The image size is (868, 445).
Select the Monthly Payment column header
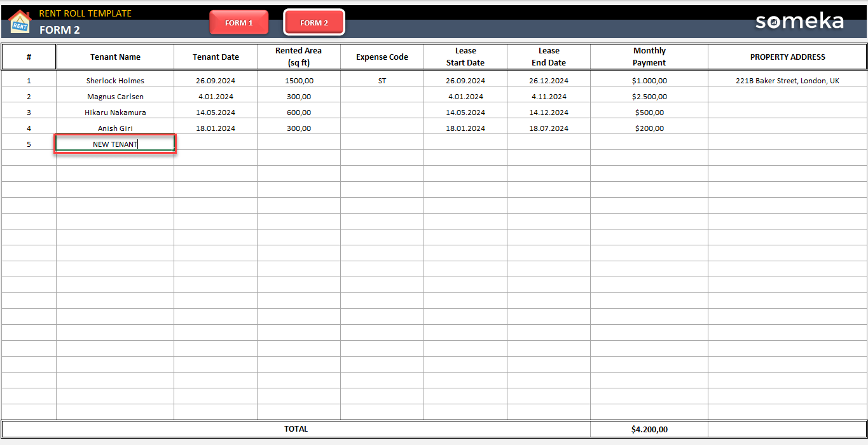pyautogui.click(x=649, y=56)
